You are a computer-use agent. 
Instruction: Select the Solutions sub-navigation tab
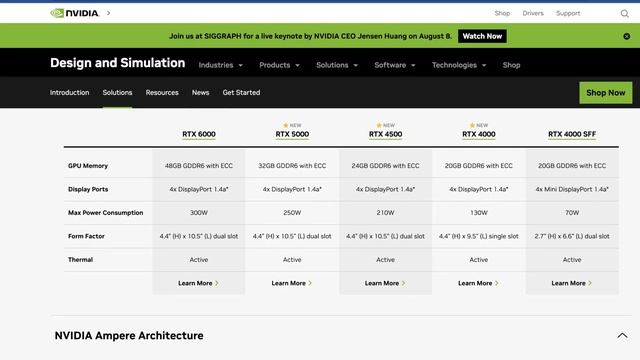(x=117, y=93)
